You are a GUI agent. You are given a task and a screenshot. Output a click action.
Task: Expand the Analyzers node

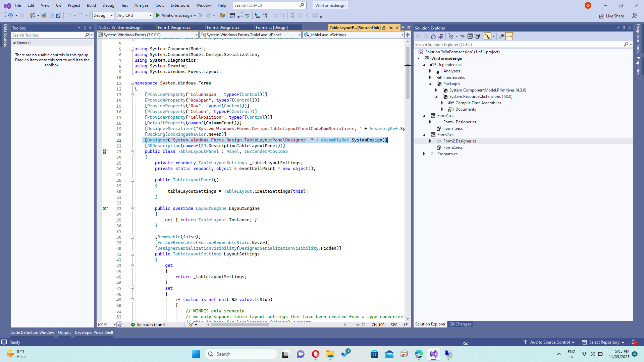click(430, 71)
